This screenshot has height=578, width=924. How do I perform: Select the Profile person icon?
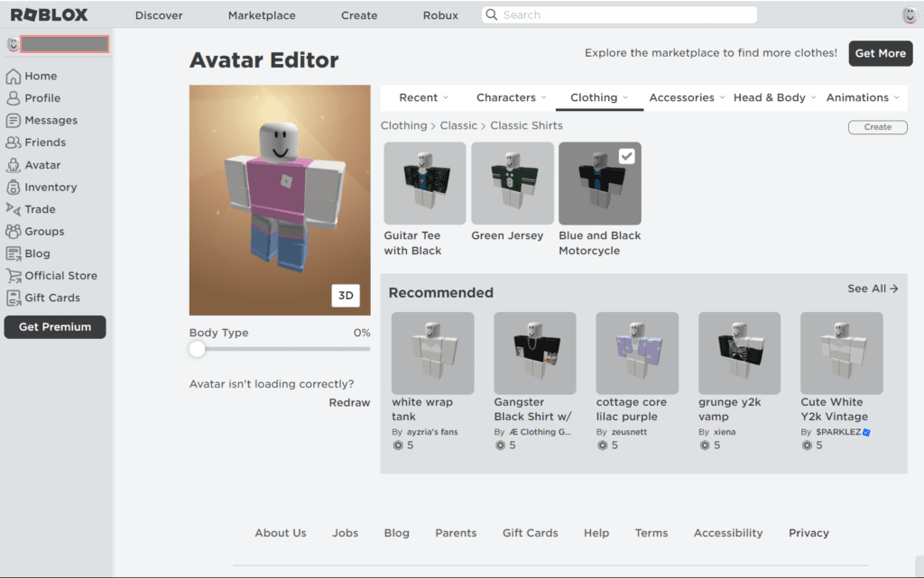click(13, 97)
